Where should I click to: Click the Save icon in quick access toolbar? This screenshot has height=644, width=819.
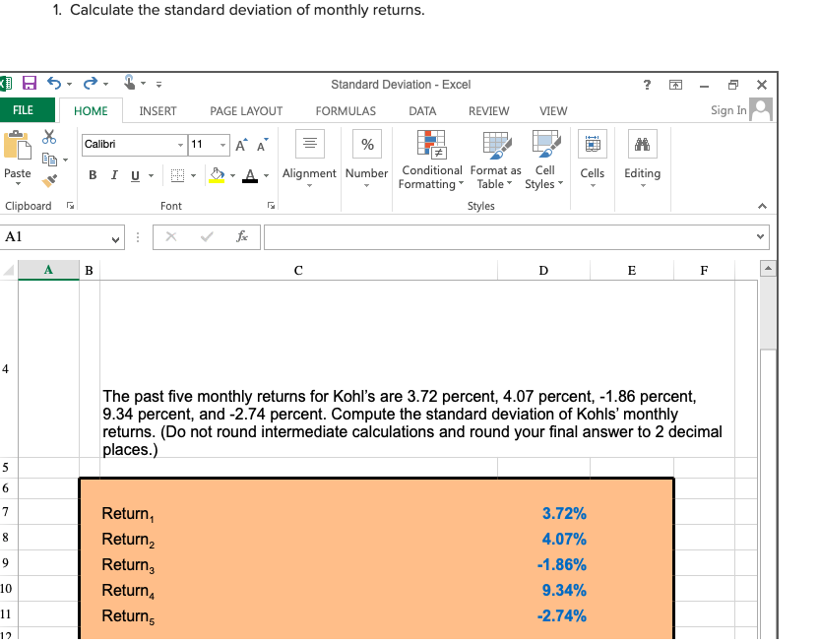30,83
